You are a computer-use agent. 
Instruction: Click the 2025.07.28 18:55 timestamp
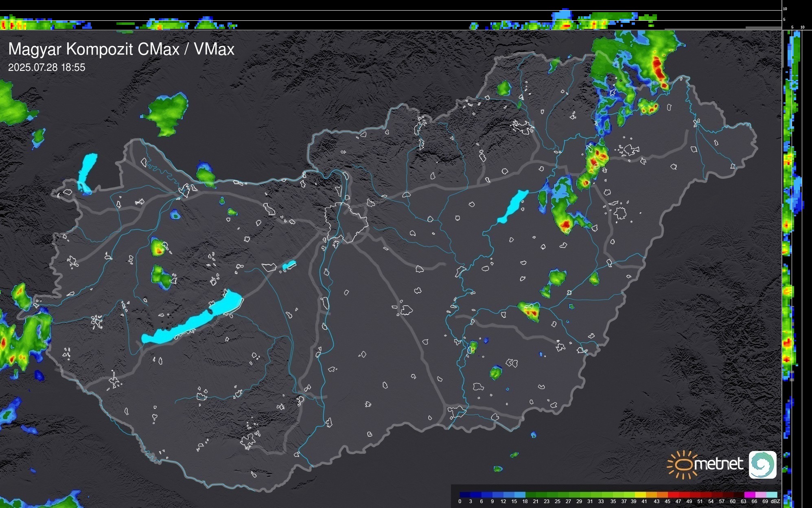coord(47,68)
